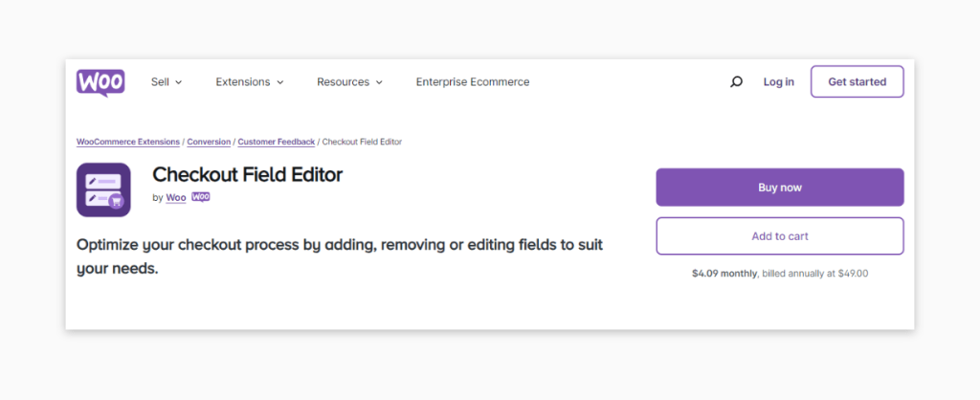Click the 'Checkout Field Editor' breadcrumb text
This screenshot has height=400, width=980.
pos(362,142)
